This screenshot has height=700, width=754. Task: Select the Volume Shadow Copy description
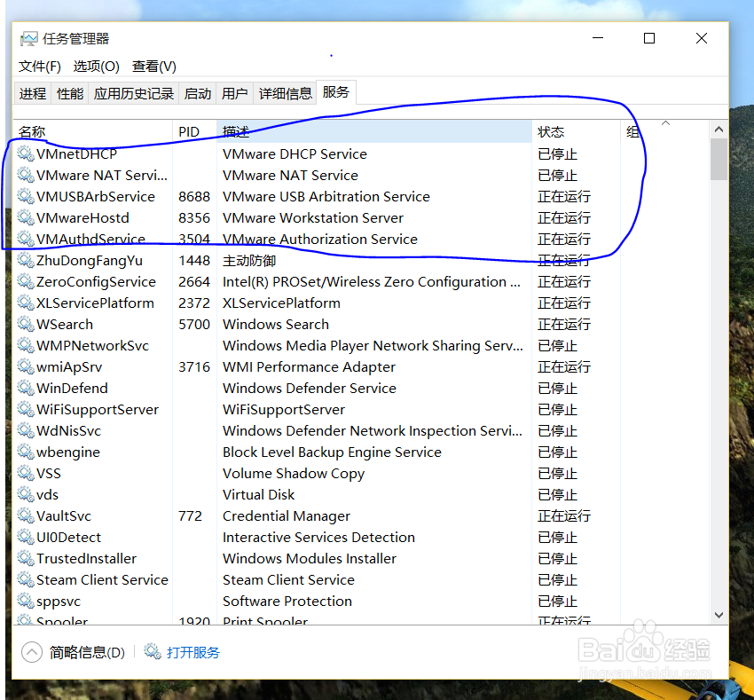point(294,474)
